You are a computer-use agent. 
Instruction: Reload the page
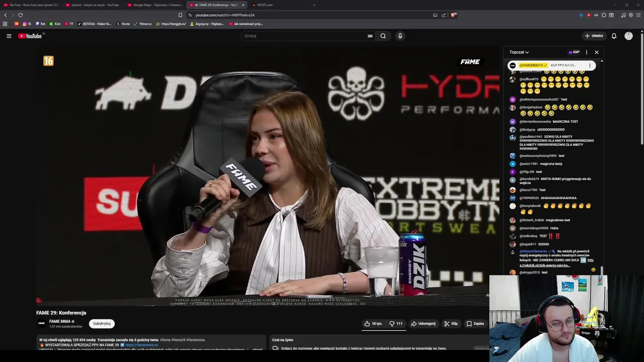point(21,15)
